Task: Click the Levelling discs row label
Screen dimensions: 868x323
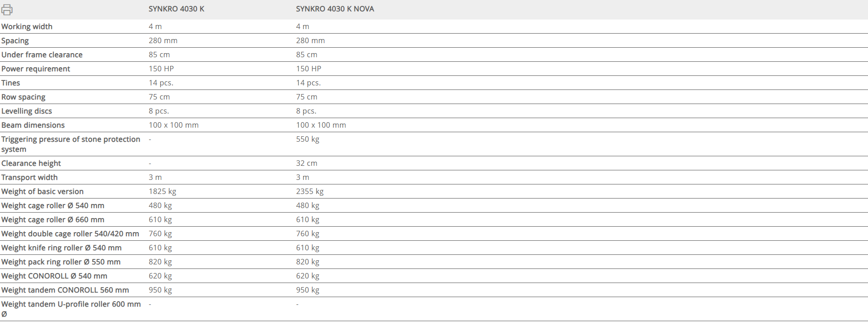Action: tap(26, 111)
